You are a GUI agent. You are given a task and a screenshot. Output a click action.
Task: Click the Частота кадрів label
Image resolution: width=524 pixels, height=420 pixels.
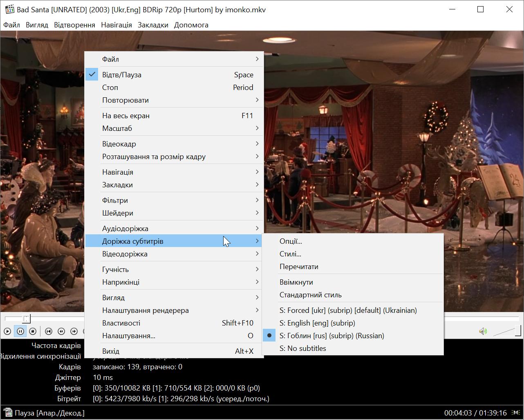(56, 346)
